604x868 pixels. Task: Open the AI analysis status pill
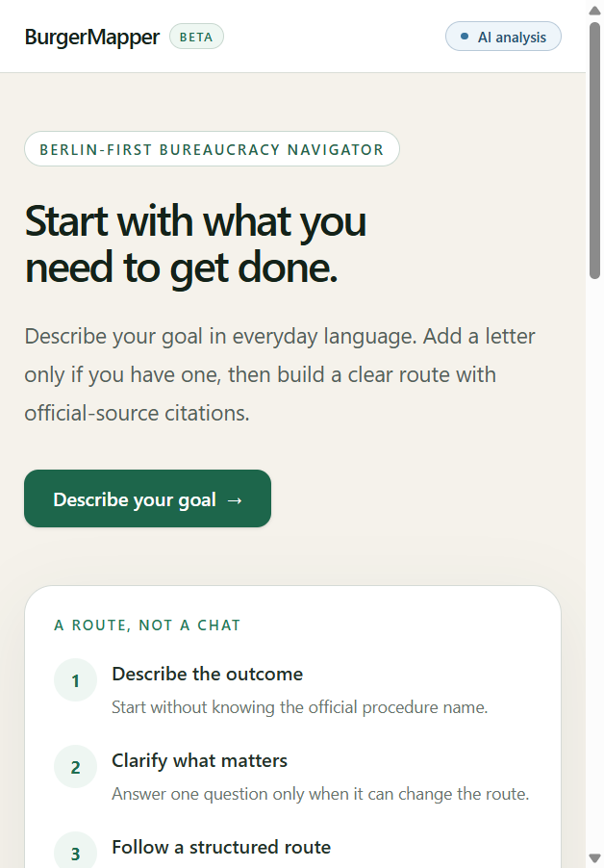click(x=503, y=37)
